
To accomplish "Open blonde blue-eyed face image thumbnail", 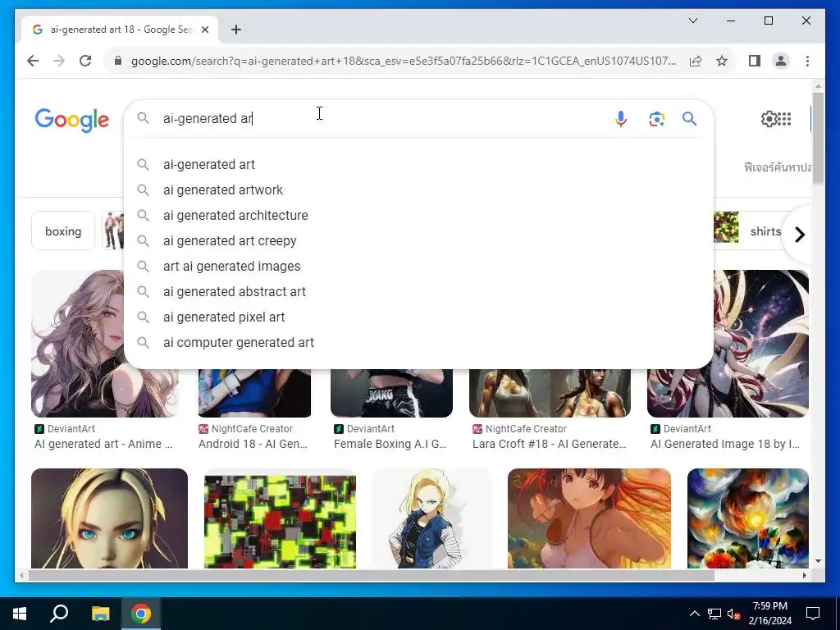I will click(109, 518).
